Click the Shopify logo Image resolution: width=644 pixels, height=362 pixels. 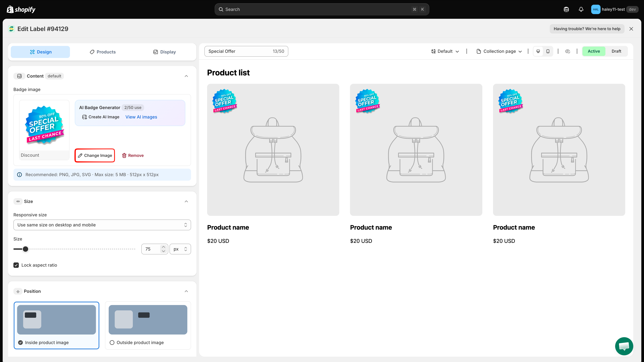(21, 9)
